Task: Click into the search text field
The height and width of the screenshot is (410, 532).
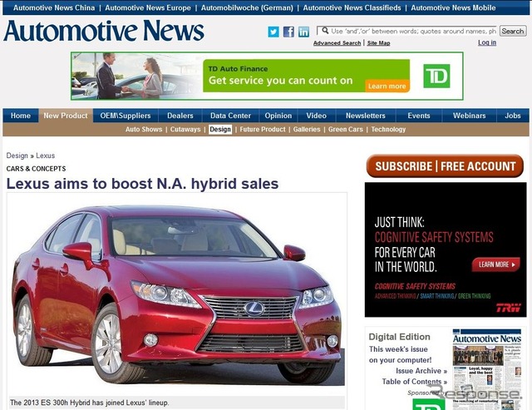Action: (406, 31)
